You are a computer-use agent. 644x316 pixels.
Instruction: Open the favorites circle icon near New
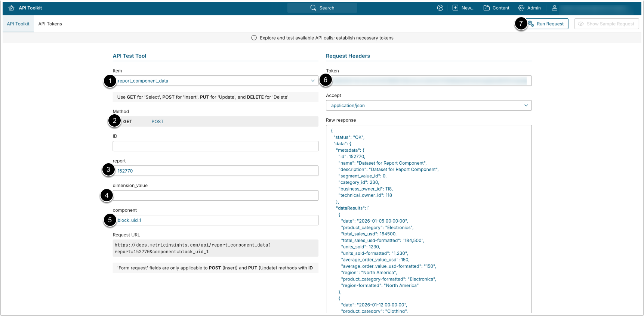pos(440,8)
